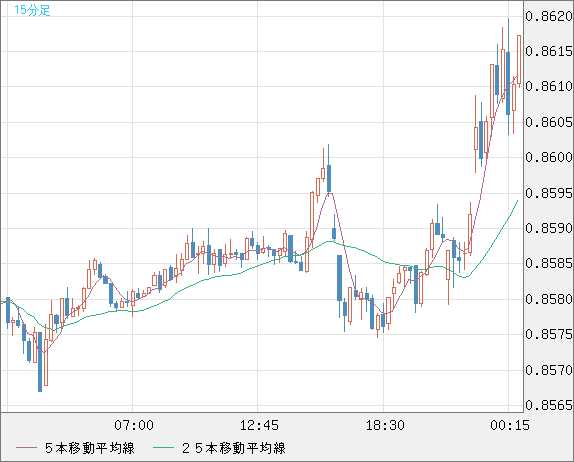Click the 0.8610 price axis label
This screenshot has width=574, height=462.
point(549,86)
